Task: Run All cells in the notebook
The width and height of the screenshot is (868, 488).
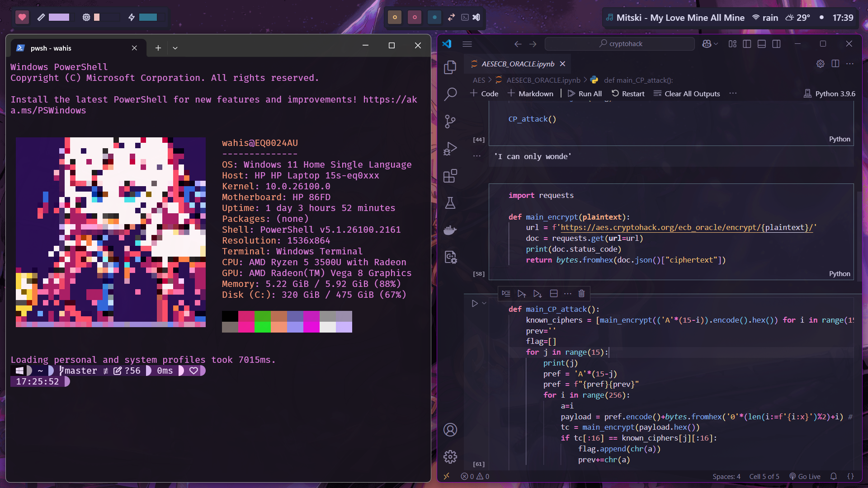Action: click(x=585, y=94)
